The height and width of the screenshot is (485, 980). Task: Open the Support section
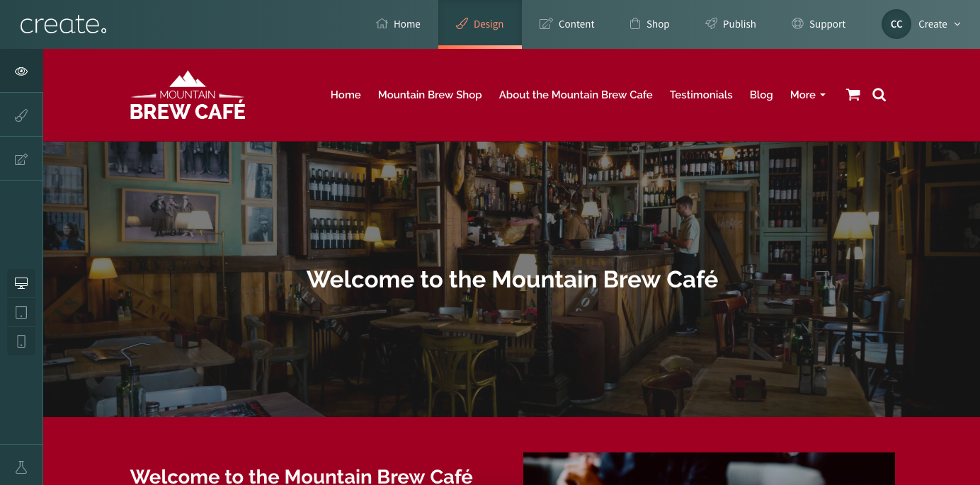click(819, 24)
